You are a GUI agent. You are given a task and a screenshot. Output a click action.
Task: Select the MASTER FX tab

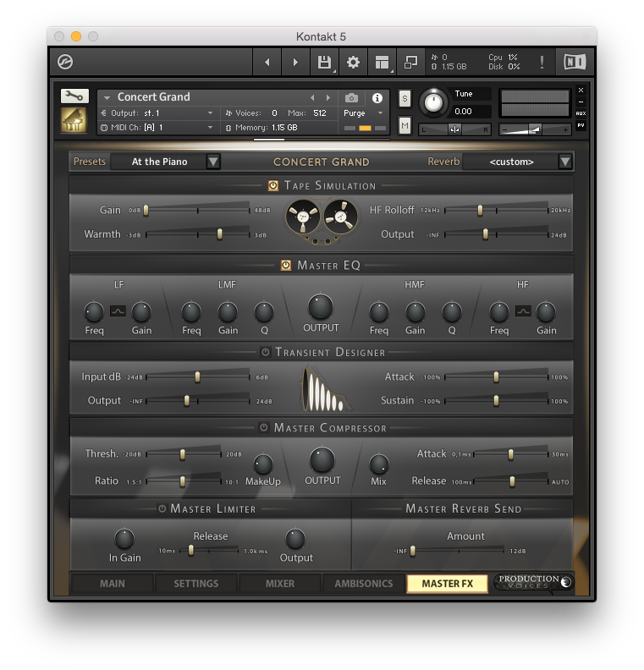pos(448,584)
